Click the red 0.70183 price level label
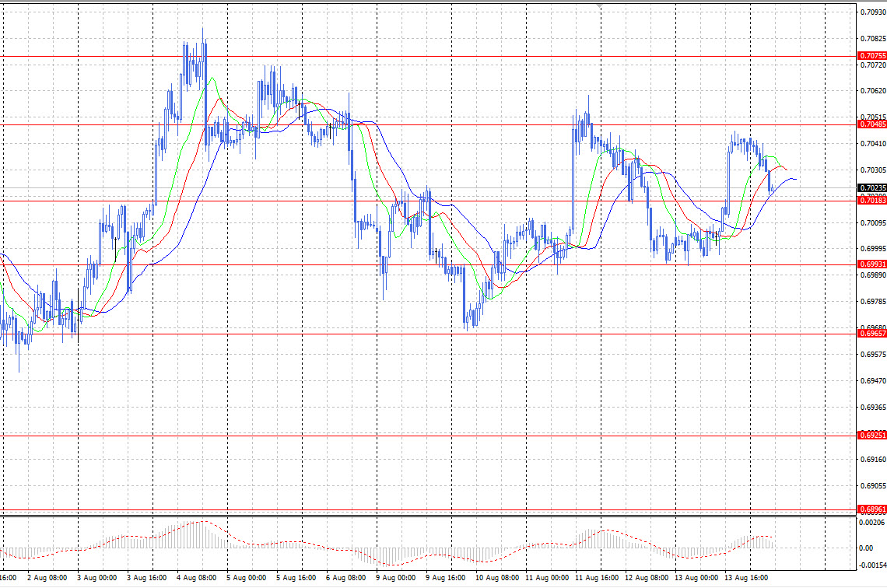Viewport: 887px width, 588px height. click(x=872, y=201)
